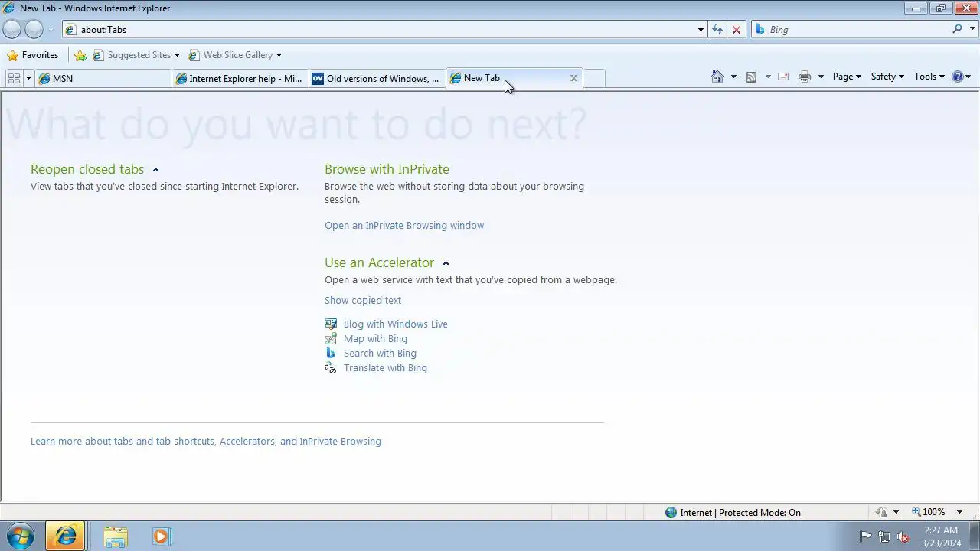Open Web Slice Gallery on the favorites bar
The image size is (980, 551).
(x=235, y=55)
